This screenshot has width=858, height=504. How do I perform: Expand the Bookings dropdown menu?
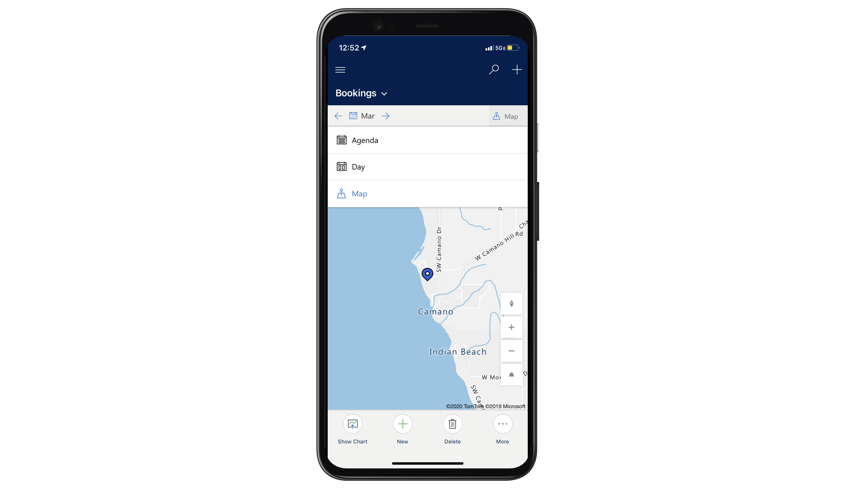point(361,93)
